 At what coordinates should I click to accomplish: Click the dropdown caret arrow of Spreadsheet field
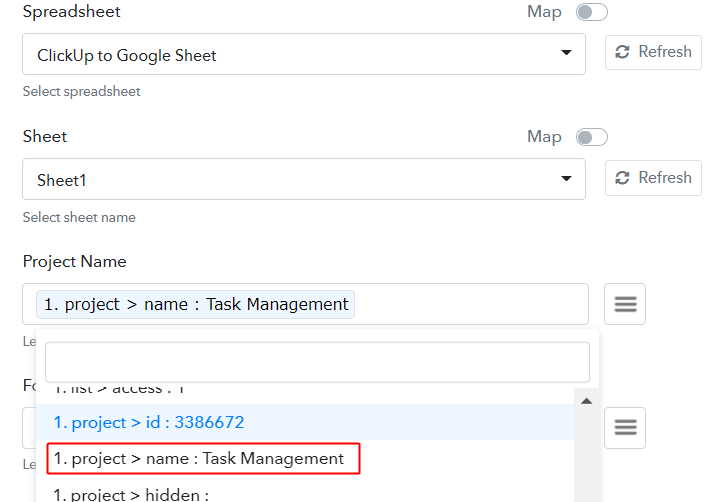point(566,52)
